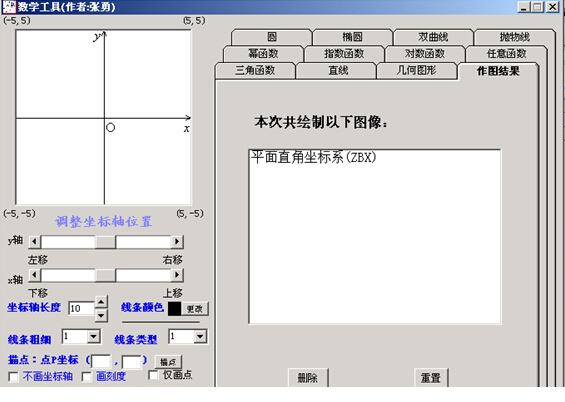565x402 pixels.
Task: Click the point P y-coordinate field
Action: [132, 361]
